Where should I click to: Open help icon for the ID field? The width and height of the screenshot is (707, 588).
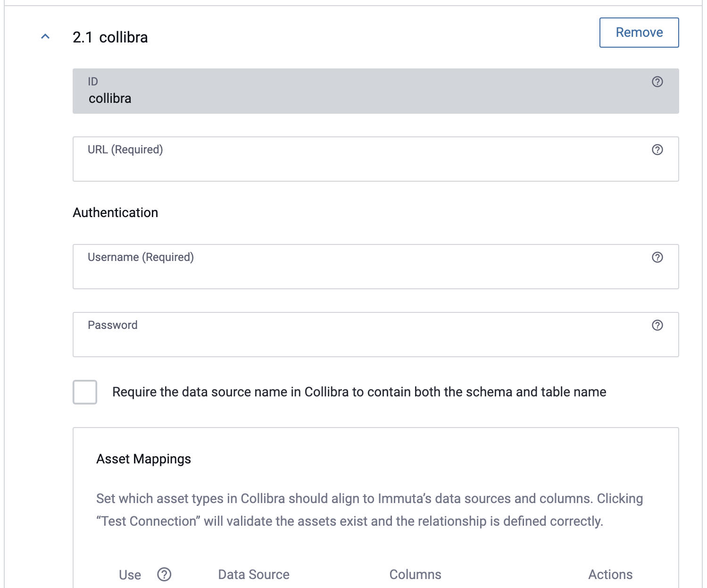coord(657,82)
